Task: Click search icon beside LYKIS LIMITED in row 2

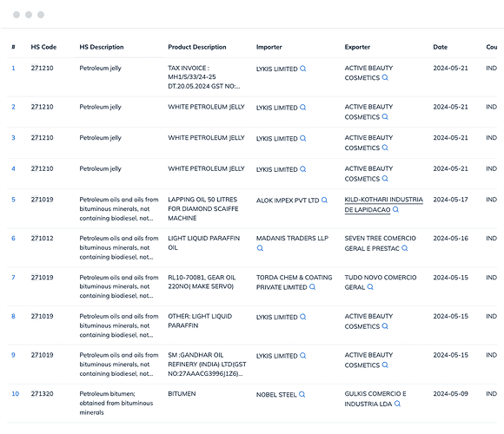Action: click(x=302, y=108)
